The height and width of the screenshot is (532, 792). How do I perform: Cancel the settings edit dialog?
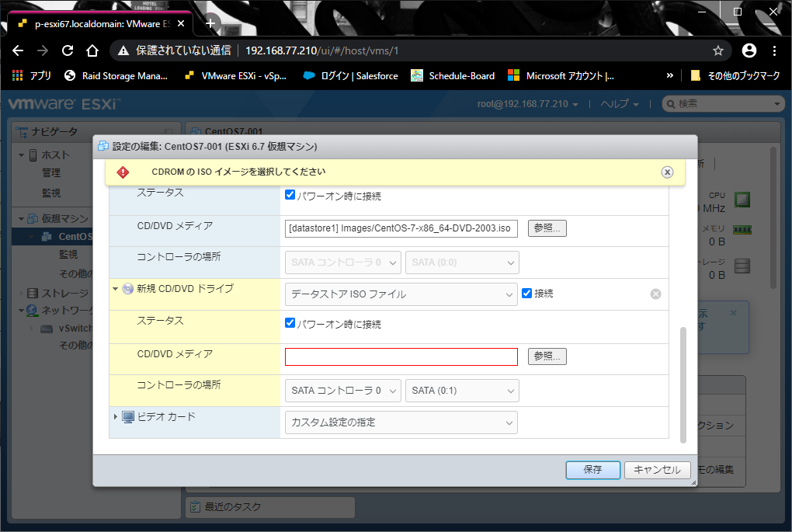click(x=657, y=470)
